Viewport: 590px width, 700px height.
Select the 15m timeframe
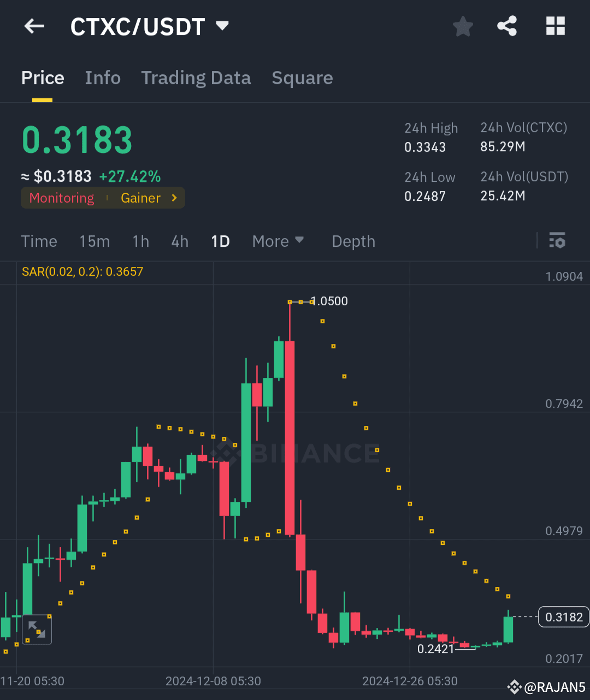pyautogui.click(x=94, y=241)
